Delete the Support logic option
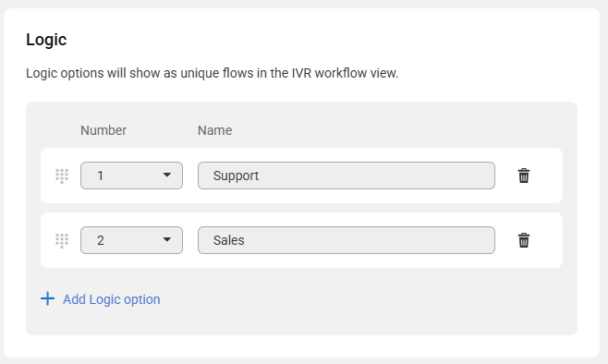This screenshot has width=608, height=364. (524, 176)
